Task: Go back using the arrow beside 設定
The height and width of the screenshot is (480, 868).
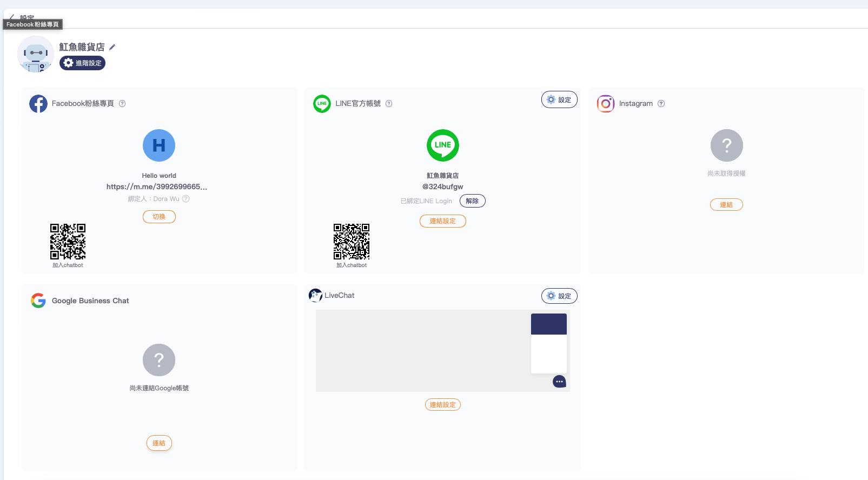Action: (12, 17)
